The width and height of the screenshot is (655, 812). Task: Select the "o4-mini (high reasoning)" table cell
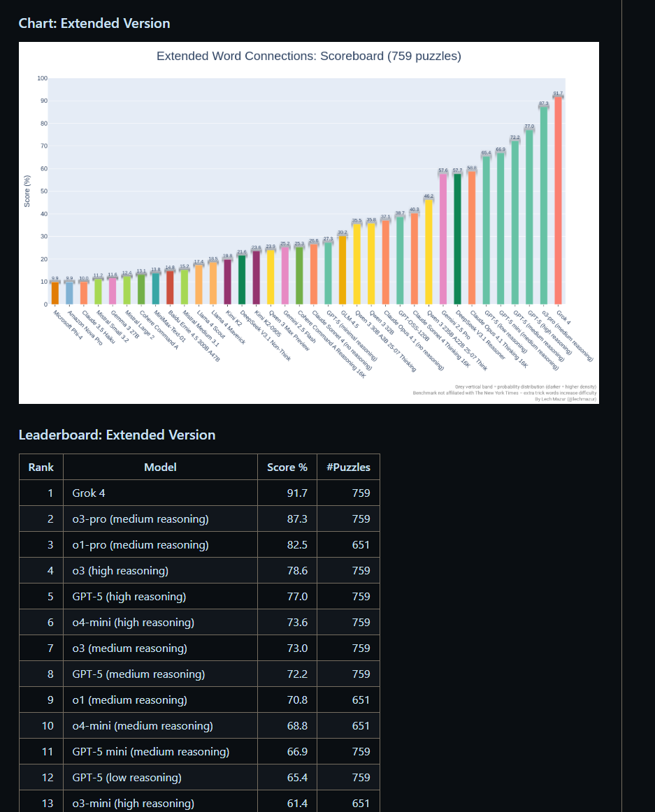point(160,623)
